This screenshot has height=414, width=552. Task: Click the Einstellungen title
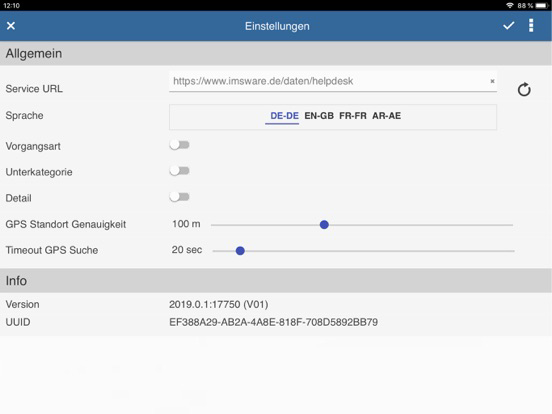coord(277,26)
